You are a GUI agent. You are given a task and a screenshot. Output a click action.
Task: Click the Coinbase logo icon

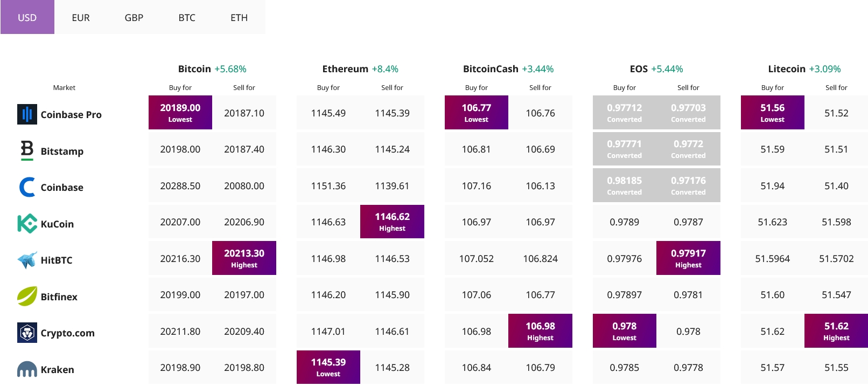pyautogui.click(x=27, y=187)
